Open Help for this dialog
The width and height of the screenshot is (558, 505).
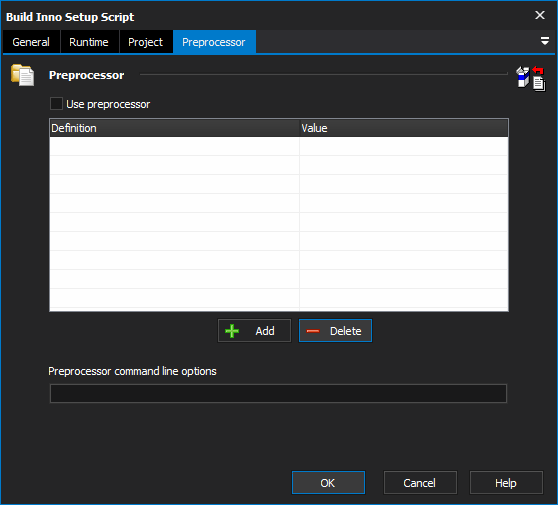coord(506,483)
